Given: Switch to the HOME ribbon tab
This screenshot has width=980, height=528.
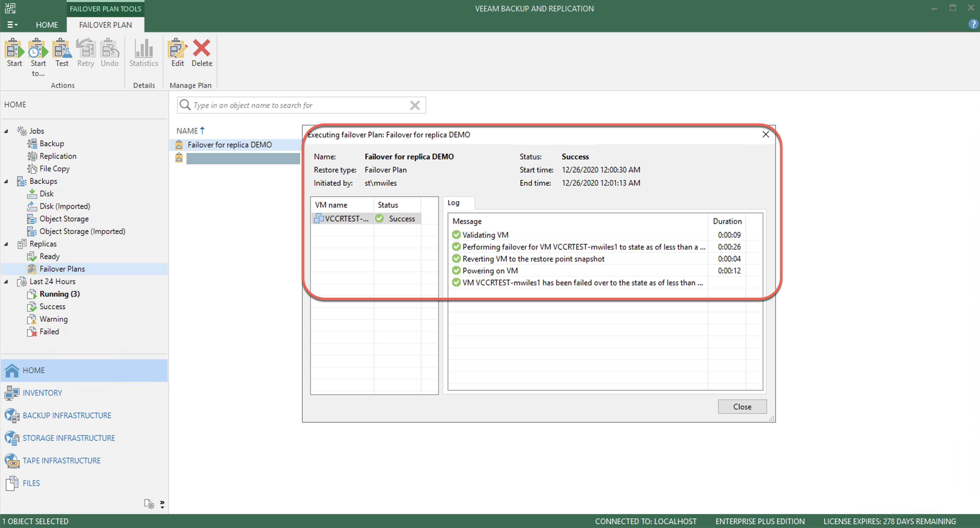Looking at the screenshot, I should click(47, 25).
